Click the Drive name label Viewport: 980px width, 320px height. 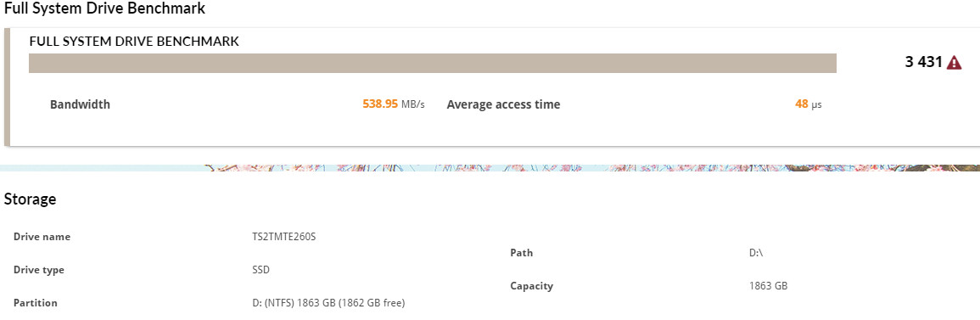[x=42, y=237]
